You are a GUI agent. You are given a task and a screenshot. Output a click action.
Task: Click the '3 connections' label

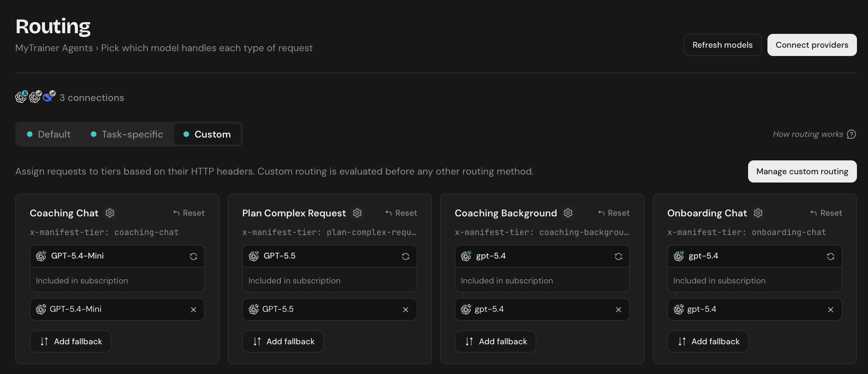click(x=92, y=98)
